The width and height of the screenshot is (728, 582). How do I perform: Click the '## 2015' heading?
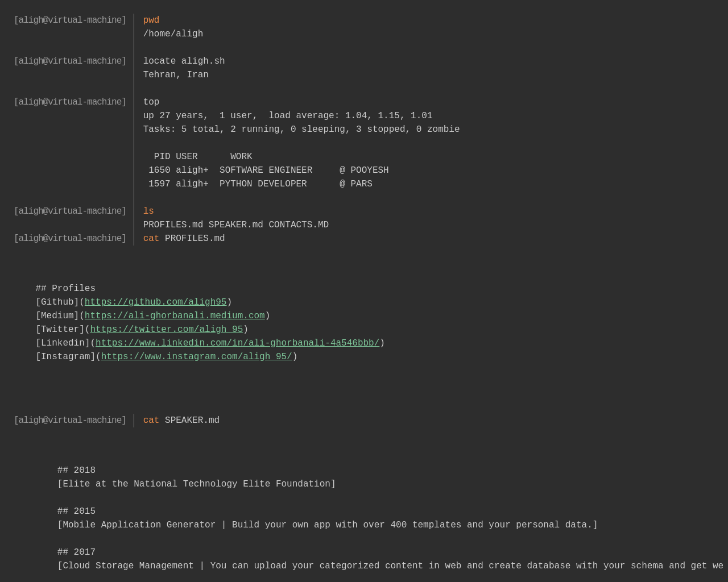[76, 512]
